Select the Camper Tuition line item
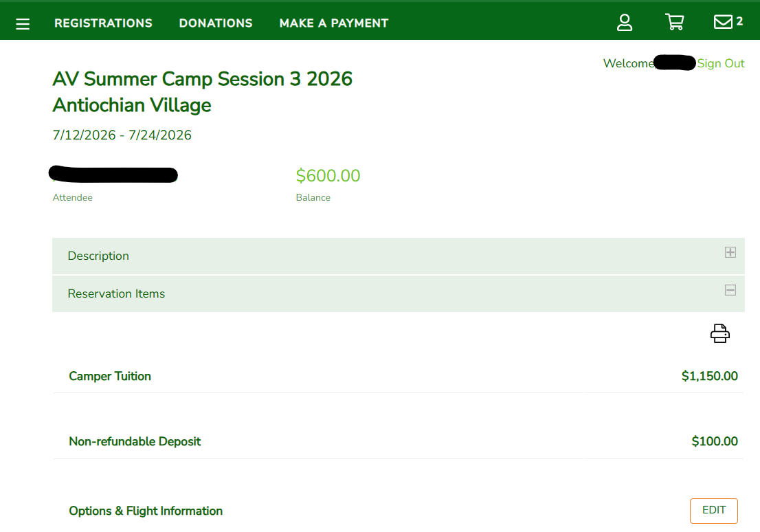 click(110, 376)
